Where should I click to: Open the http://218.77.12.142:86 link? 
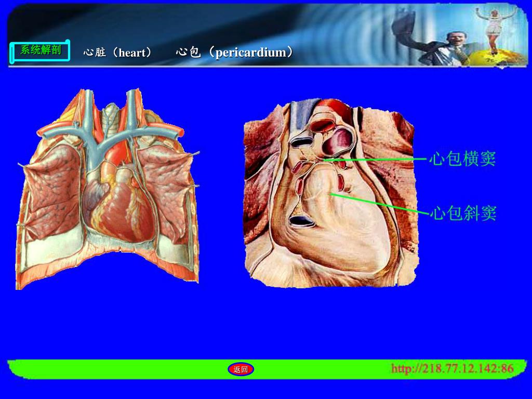coord(453,368)
